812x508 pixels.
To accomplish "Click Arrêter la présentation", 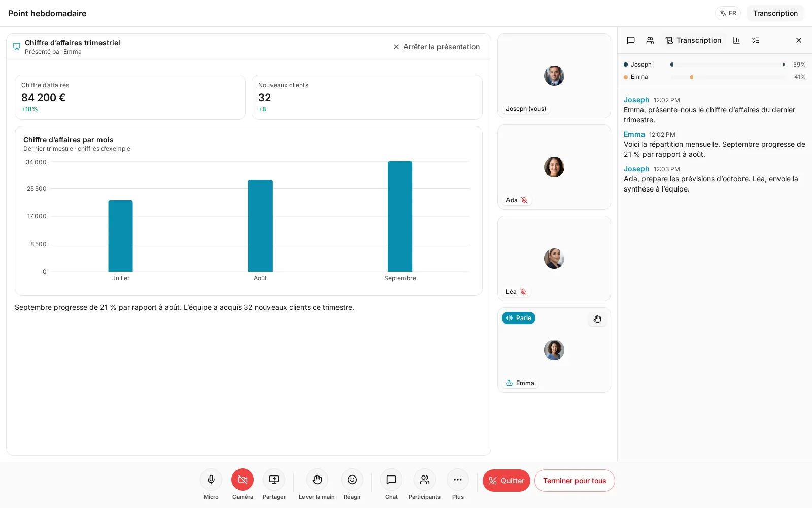I will (x=436, y=47).
